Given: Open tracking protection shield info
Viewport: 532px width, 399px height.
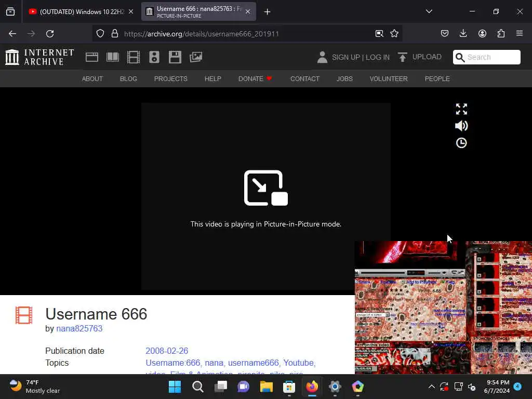Looking at the screenshot, I should pos(100,34).
